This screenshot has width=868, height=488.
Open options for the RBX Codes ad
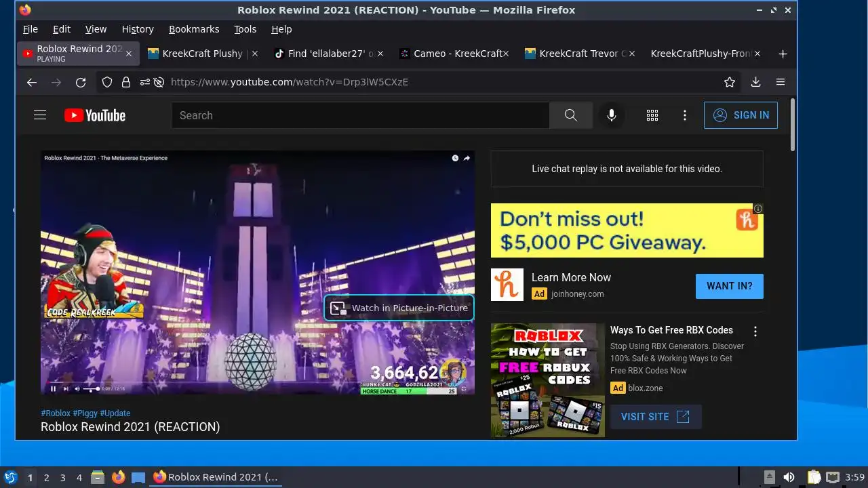click(x=755, y=331)
